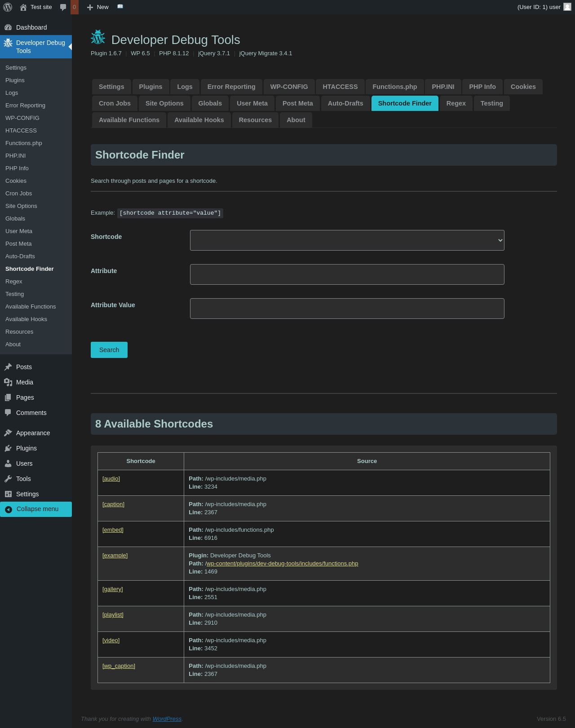Click the home icon beside Test site
Image resolution: width=575 pixels, height=728 pixels.
click(23, 7)
